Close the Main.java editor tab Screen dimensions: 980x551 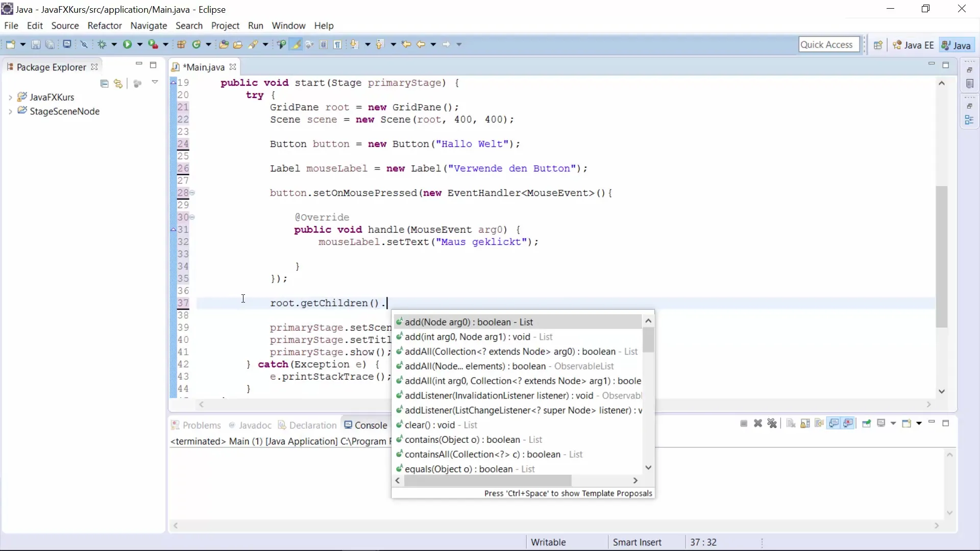(x=233, y=67)
